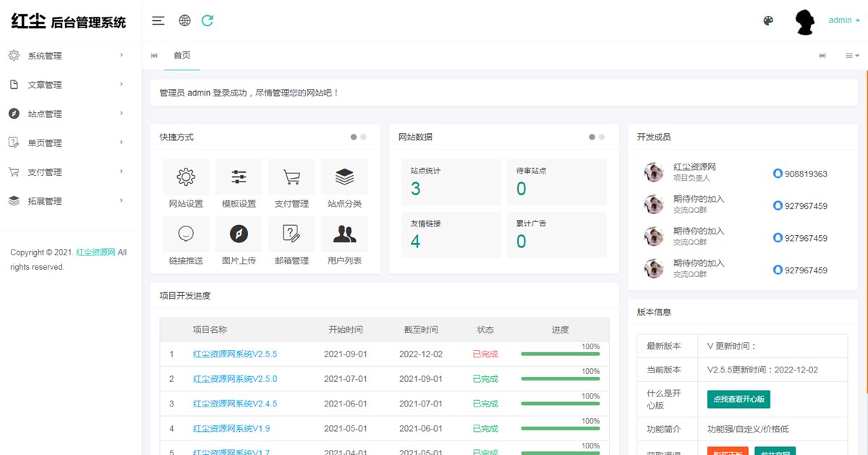Open 图片上传 shortcut compass icon
868x455 pixels.
(x=239, y=234)
